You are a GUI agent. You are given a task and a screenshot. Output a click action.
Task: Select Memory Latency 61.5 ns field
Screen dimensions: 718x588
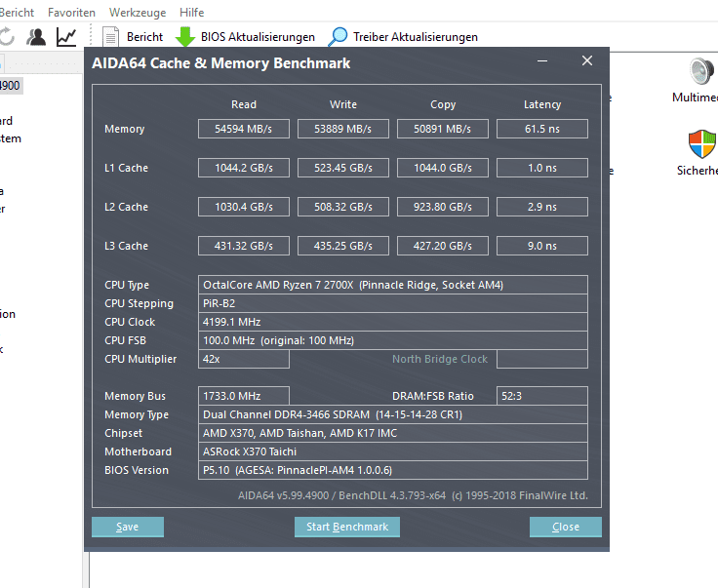tap(542, 129)
